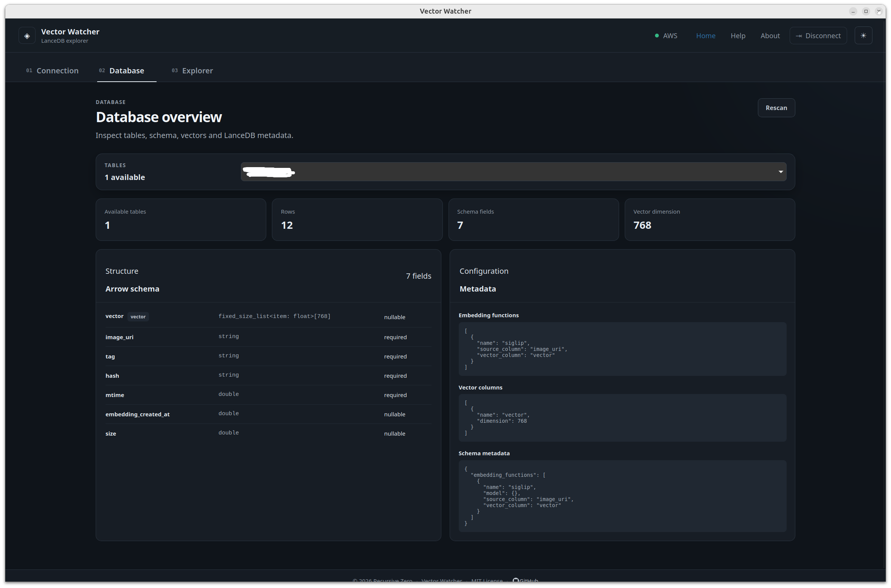This screenshot has width=891, height=588.
Task: Click the Vector Watcher diamond logo icon
Action: [27, 36]
